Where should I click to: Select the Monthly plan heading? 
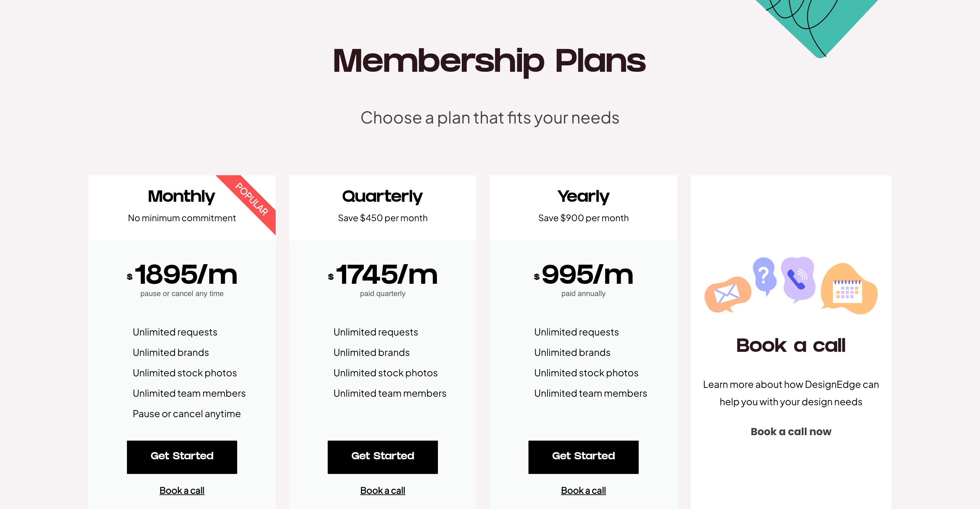click(181, 196)
